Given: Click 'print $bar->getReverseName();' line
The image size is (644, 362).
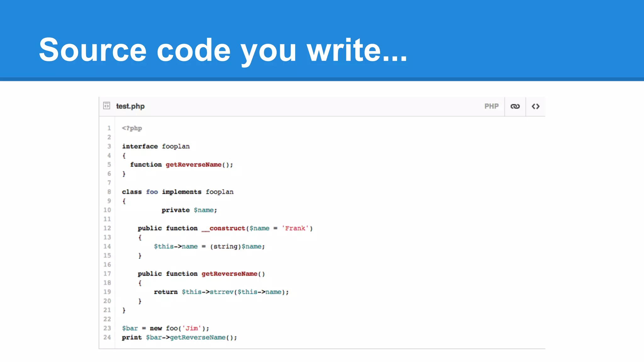Looking at the screenshot, I should point(180,338).
